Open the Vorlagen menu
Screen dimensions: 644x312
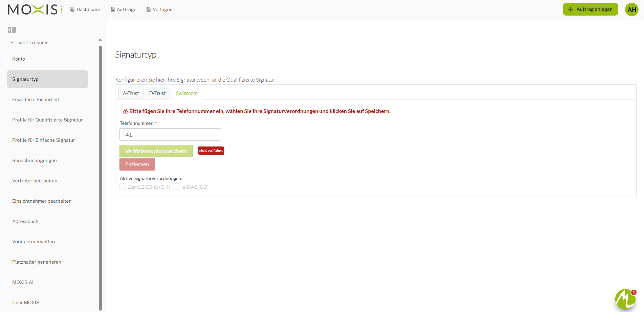click(159, 9)
